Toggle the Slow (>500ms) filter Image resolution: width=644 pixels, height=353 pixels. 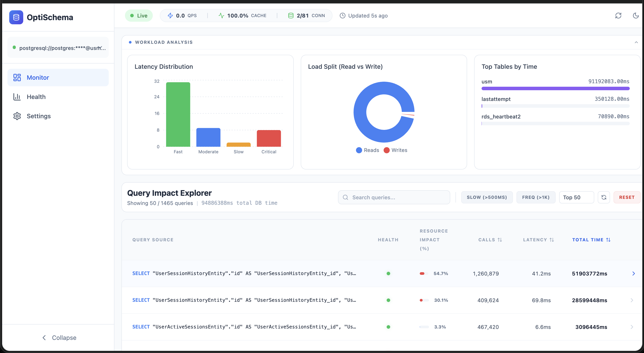[487, 197]
